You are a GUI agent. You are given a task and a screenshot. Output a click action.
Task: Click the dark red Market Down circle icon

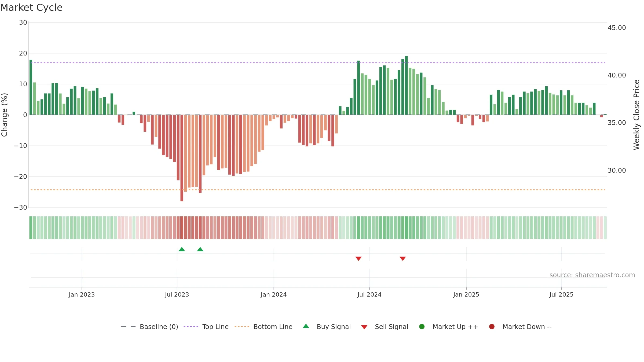click(x=492, y=327)
